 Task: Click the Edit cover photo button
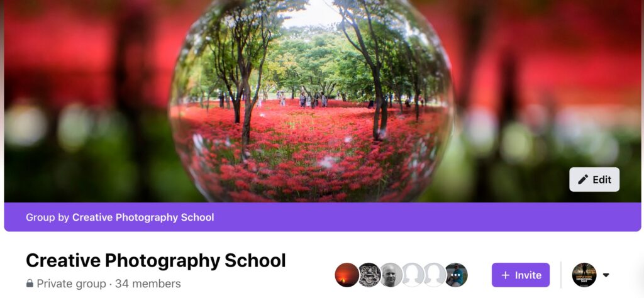tap(594, 179)
